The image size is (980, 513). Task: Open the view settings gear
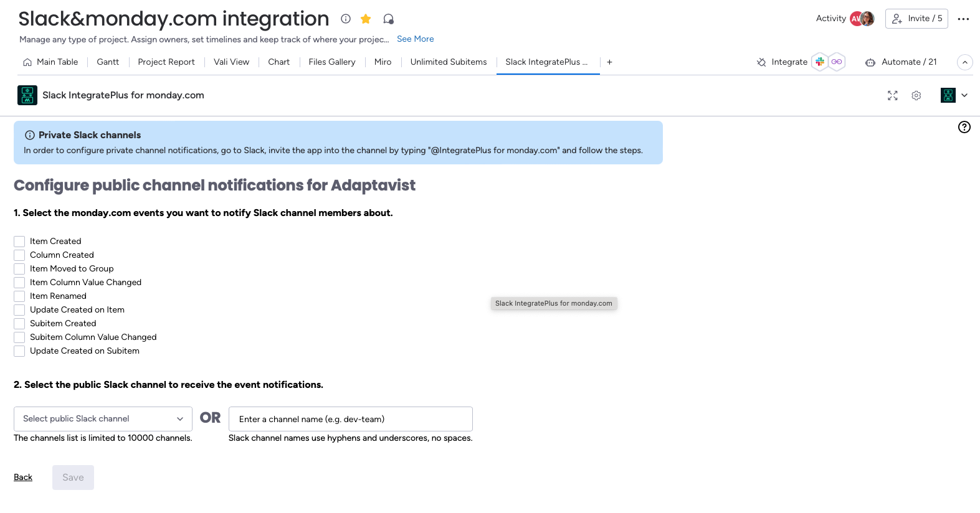point(916,95)
